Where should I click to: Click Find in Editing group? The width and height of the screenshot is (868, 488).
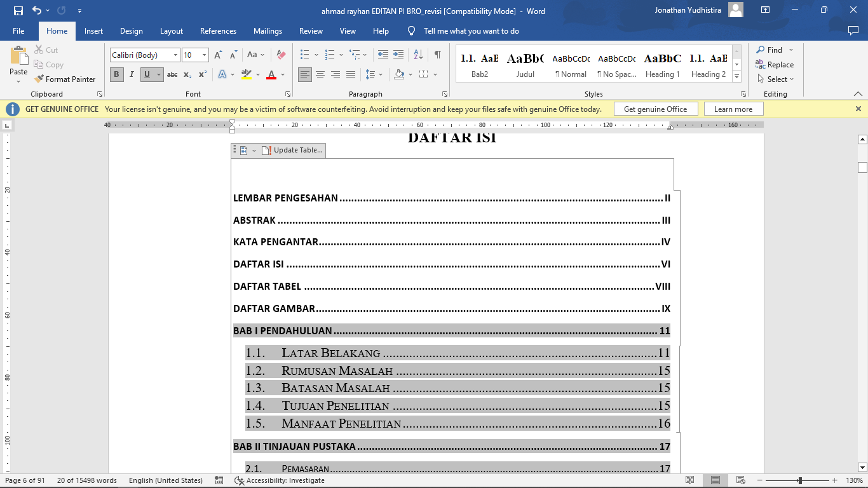tap(770, 50)
